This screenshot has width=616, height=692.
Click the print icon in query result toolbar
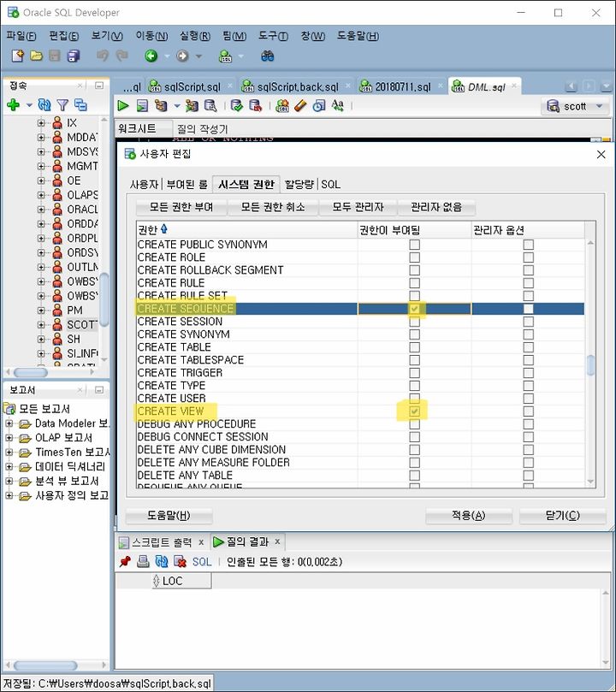[143, 561]
